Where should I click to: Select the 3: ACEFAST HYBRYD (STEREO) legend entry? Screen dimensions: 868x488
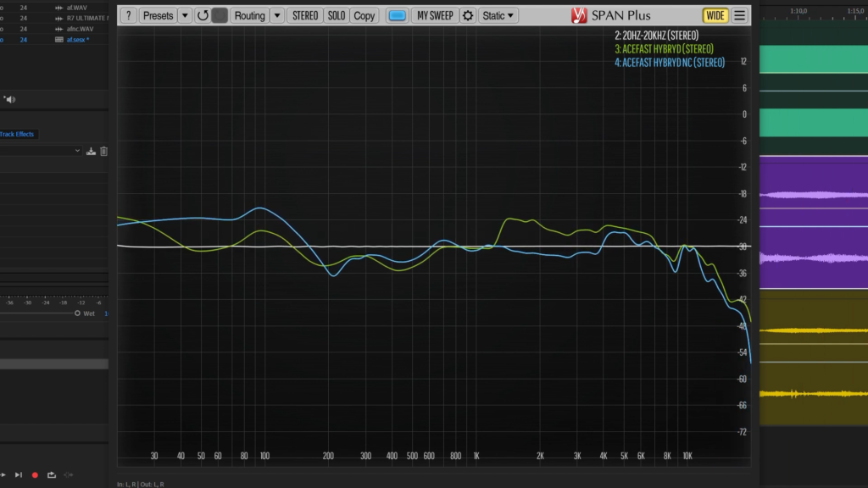[664, 48]
